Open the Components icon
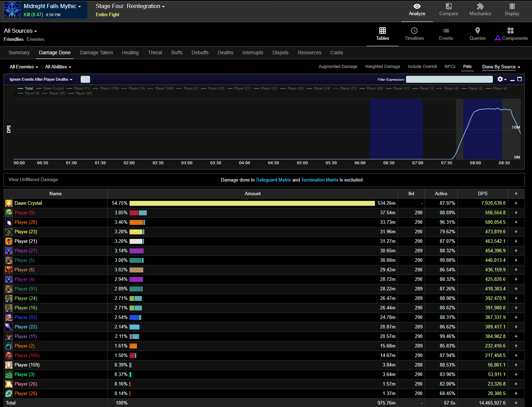The image size is (532, 407). tap(511, 31)
